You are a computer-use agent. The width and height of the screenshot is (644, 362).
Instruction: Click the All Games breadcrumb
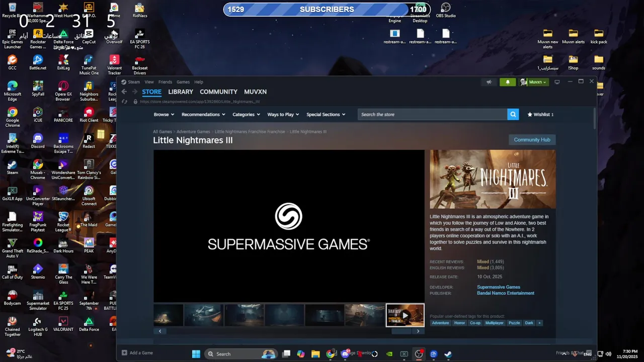point(163,132)
